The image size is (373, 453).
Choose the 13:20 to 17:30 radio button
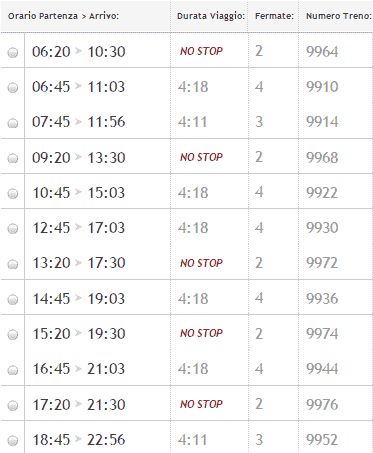[x=13, y=264]
